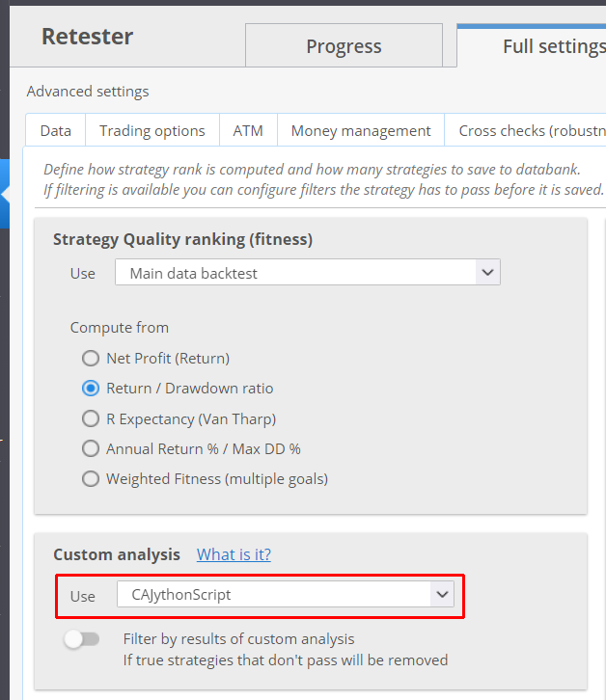Click the Retester title label
This screenshot has width=606, height=700.
tap(87, 37)
